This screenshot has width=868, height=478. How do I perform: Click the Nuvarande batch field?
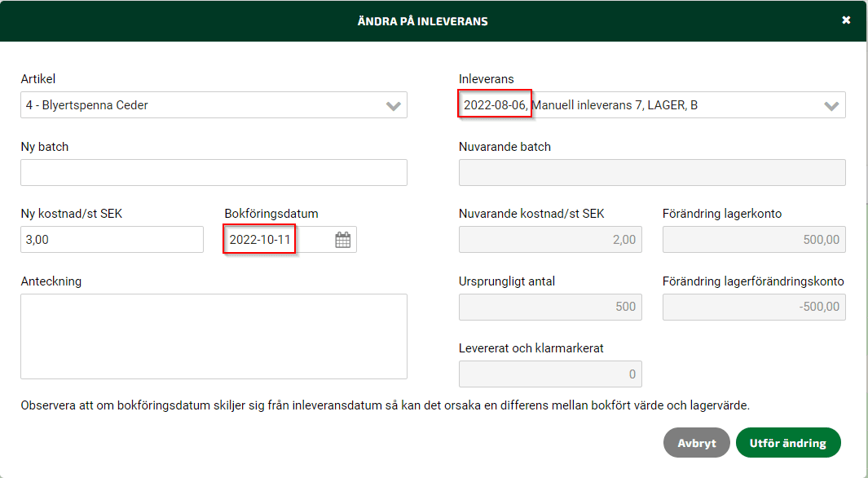coord(652,172)
